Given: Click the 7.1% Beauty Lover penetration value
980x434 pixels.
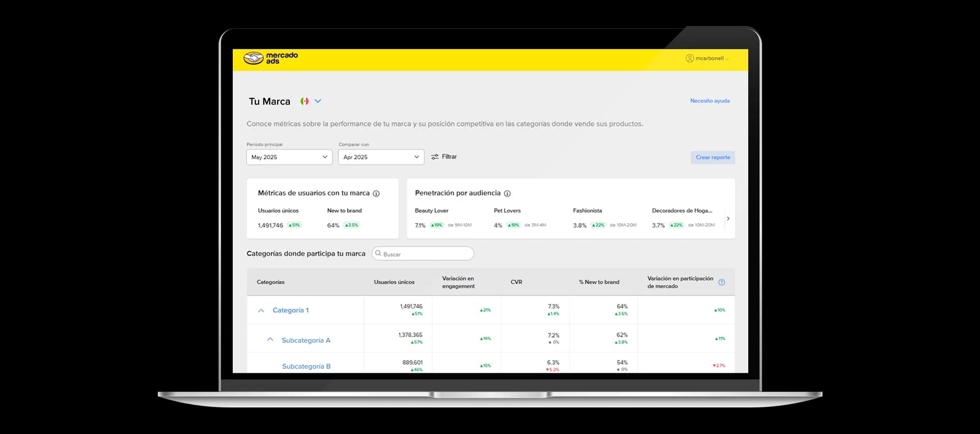Looking at the screenshot, I should [420, 225].
